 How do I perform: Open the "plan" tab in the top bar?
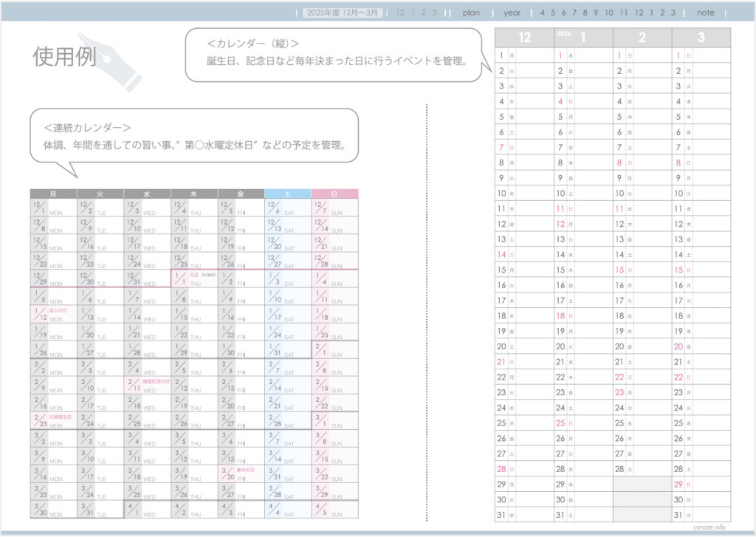coord(471,13)
